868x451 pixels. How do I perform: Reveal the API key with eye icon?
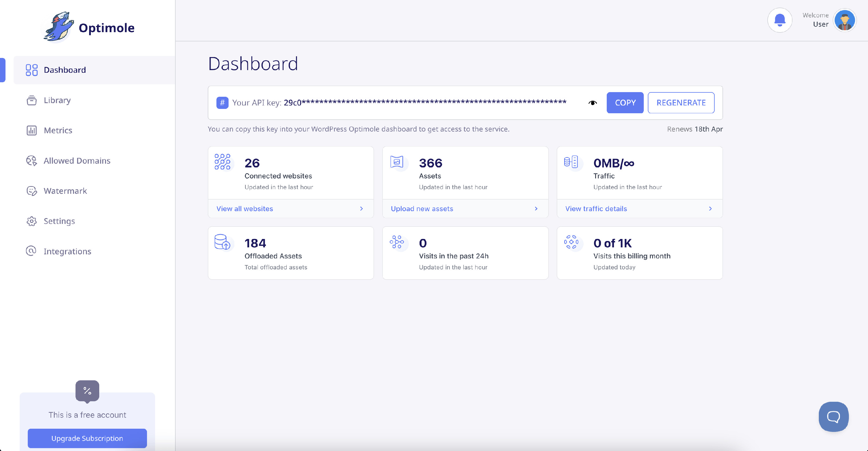(x=592, y=103)
